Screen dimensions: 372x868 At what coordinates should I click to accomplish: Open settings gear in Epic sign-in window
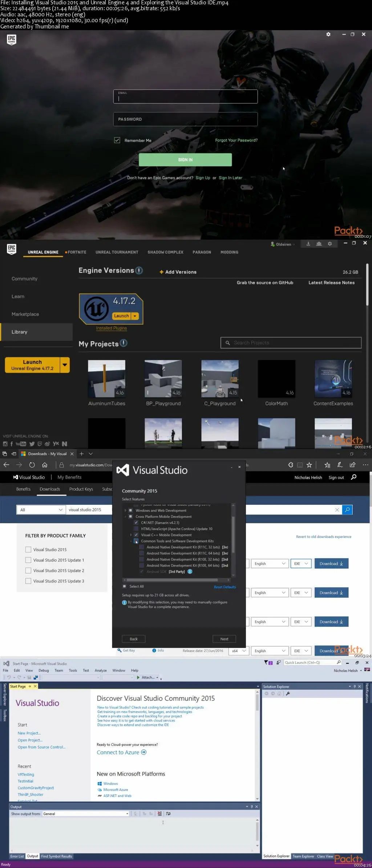pos(328,34)
